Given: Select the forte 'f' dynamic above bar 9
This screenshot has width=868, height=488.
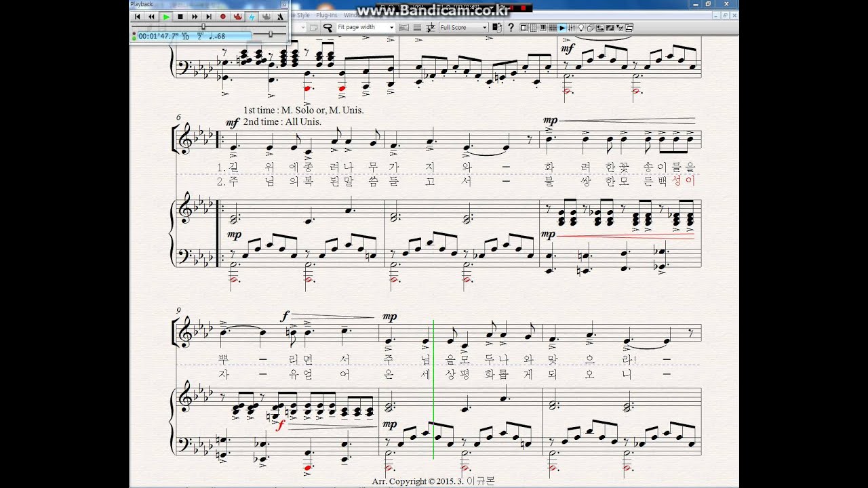Looking at the screenshot, I should [x=287, y=316].
